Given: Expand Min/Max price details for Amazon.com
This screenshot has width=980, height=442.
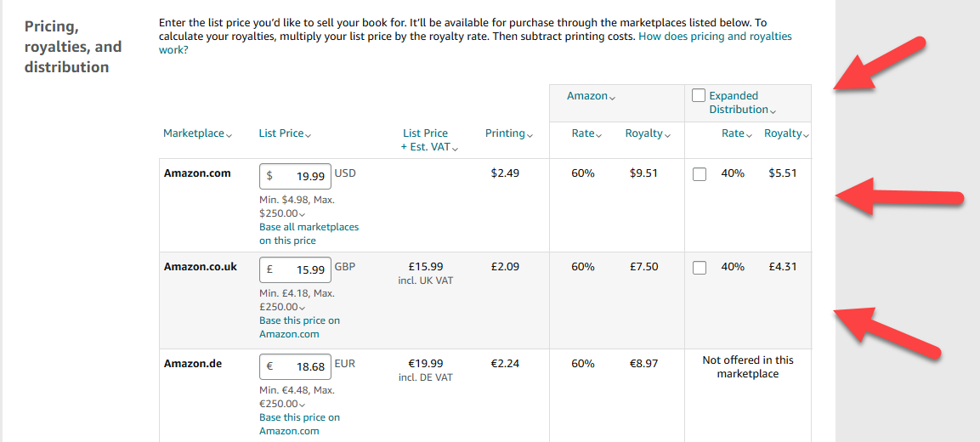Looking at the screenshot, I should [303, 214].
